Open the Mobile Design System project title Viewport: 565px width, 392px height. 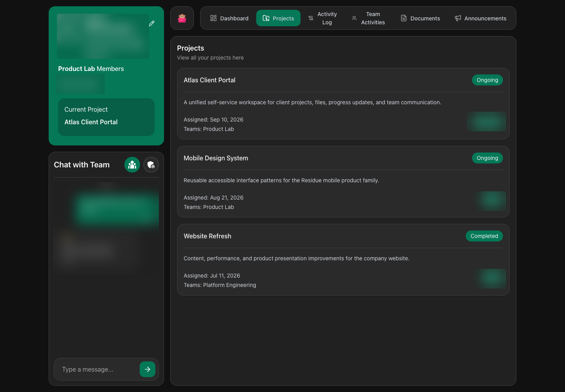216,158
